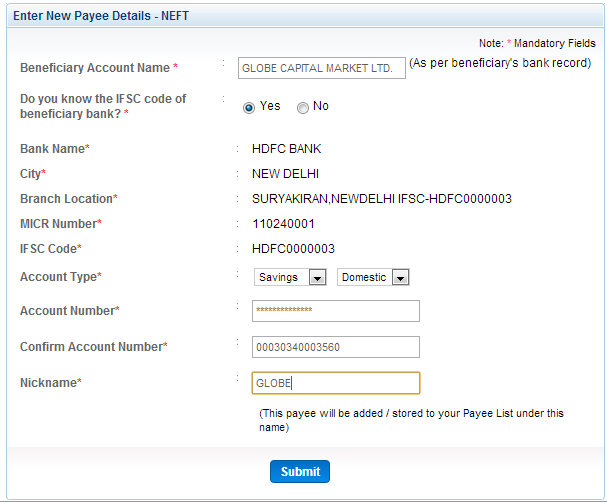The image size is (607, 502).
Task: Click the masked Account Number field
Action: point(336,311)
